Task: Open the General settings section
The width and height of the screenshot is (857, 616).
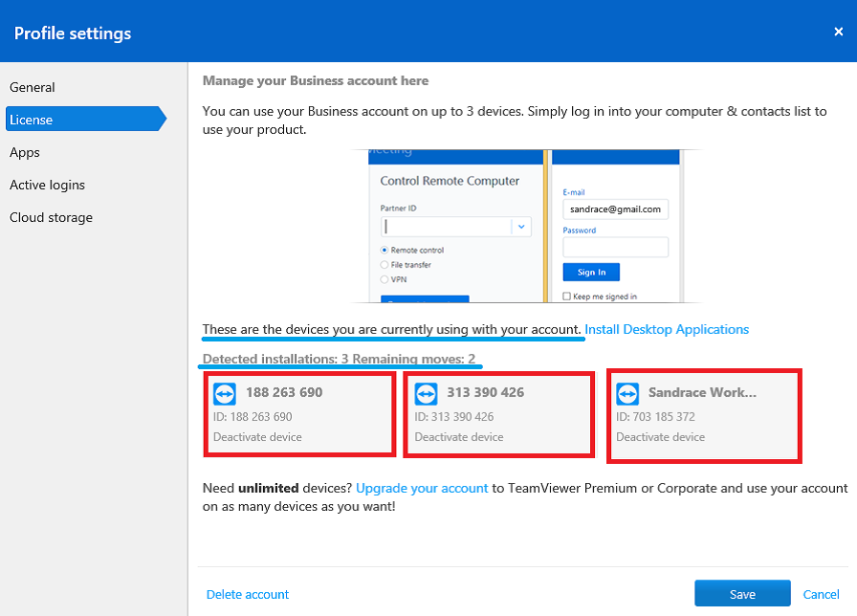Action: pos(33,87)
